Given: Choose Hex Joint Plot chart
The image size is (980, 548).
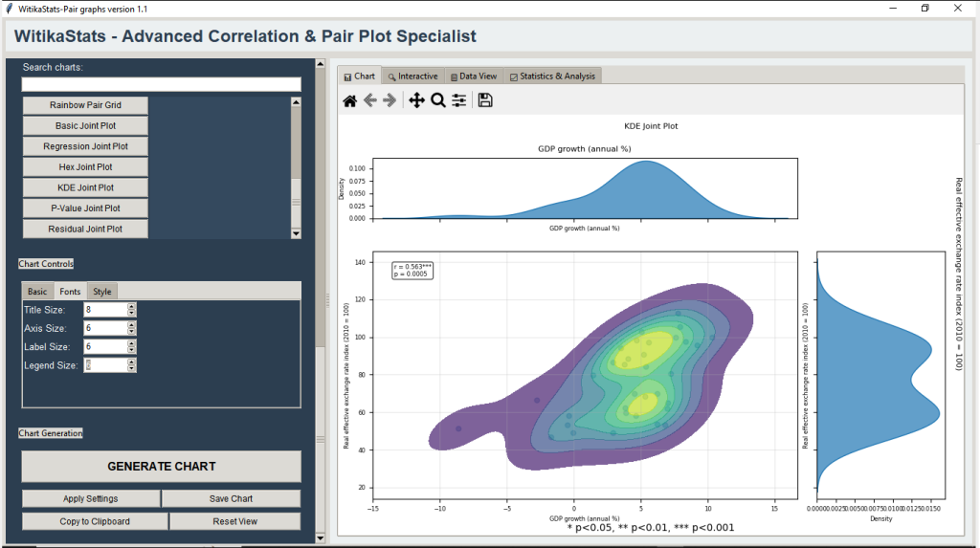Looking at the screenshot, I should 85,166.
